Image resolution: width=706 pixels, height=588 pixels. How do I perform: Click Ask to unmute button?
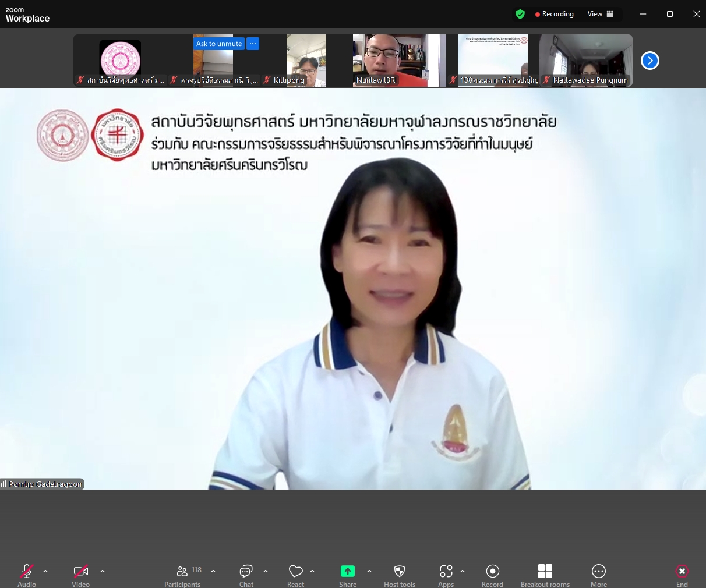point(219,44)
